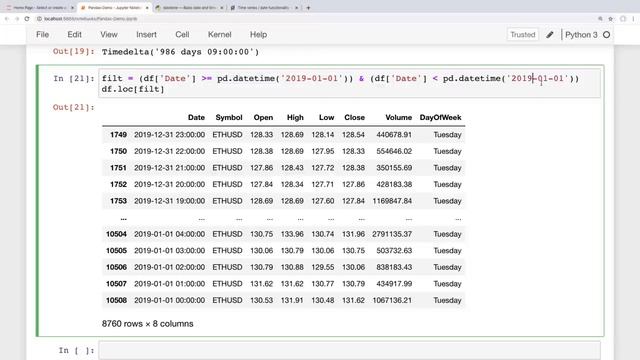Switch to the Home Page tab
This screenshot has width=640, height=360.
(40, 8)
